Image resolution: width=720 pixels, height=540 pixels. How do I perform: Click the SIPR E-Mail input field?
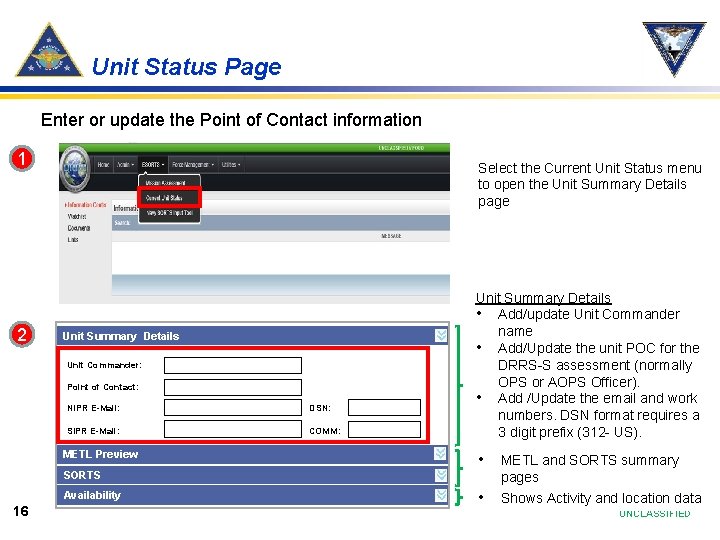(x=233, y=429)
